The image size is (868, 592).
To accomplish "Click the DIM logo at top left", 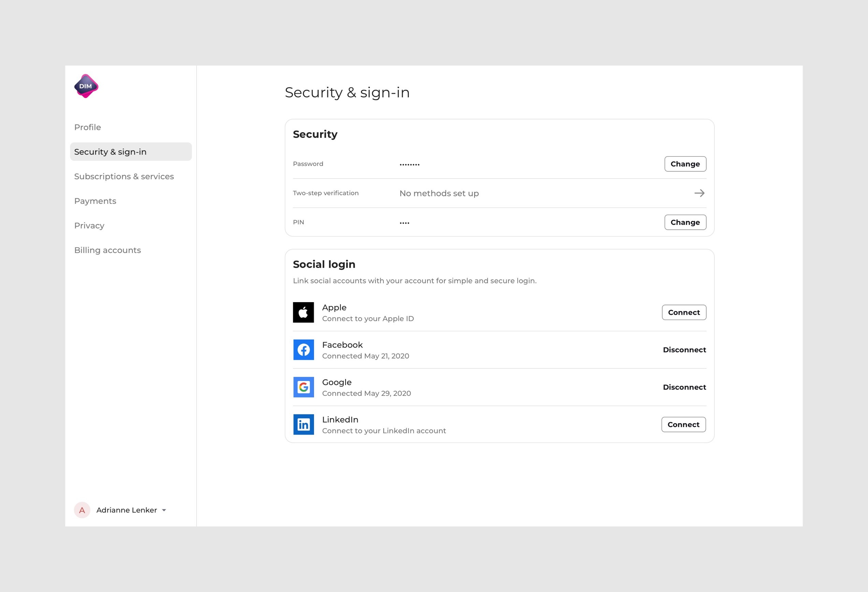I will click(x=86, y=86).
